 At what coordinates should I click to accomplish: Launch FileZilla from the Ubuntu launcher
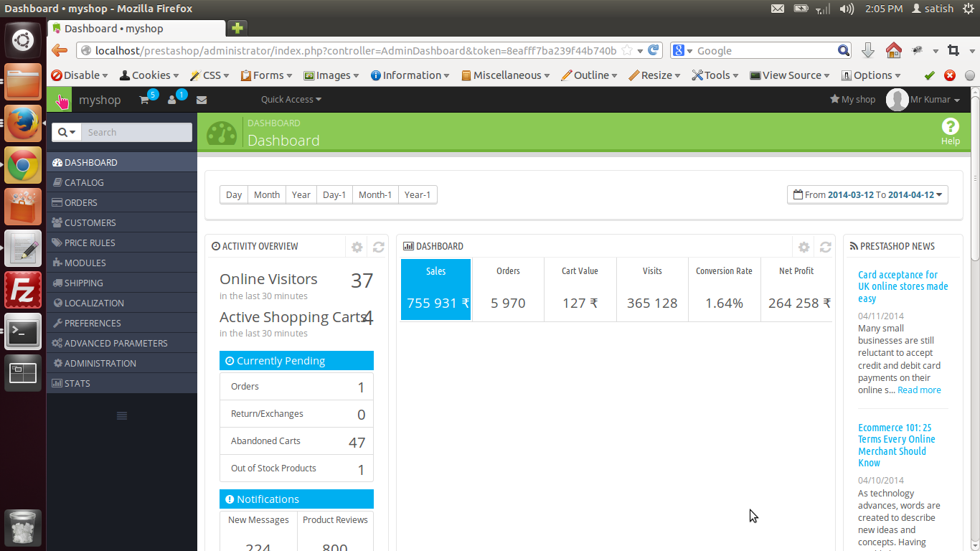click(23, 289)
